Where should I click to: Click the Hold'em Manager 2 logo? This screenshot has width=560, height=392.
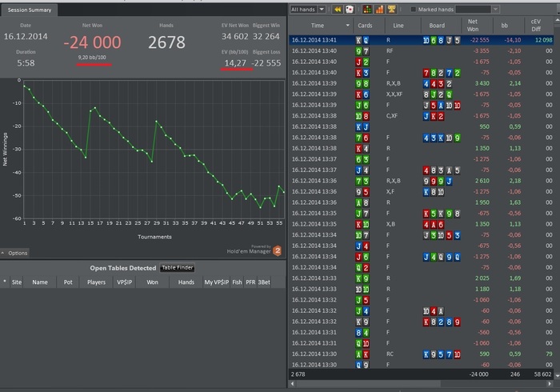pos(277,251)
